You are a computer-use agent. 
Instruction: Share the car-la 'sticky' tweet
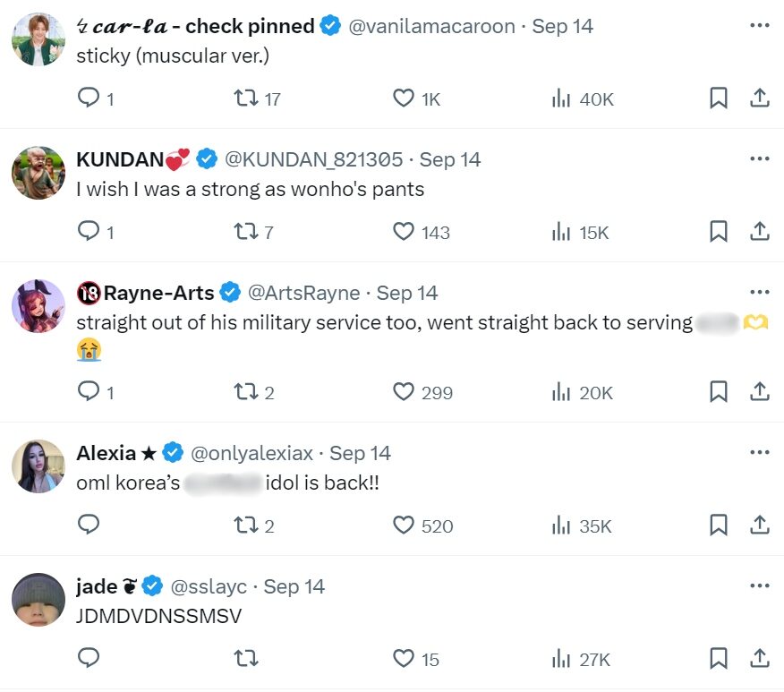pos(760,98)
